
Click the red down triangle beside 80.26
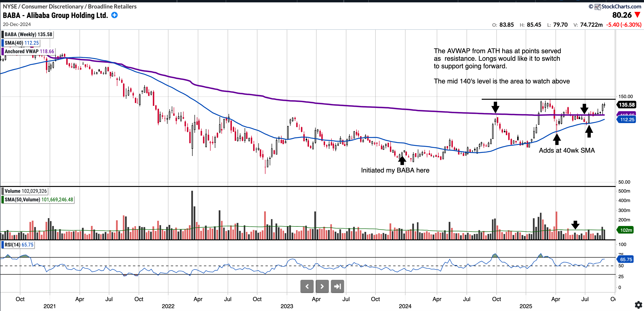coord(638,15)
